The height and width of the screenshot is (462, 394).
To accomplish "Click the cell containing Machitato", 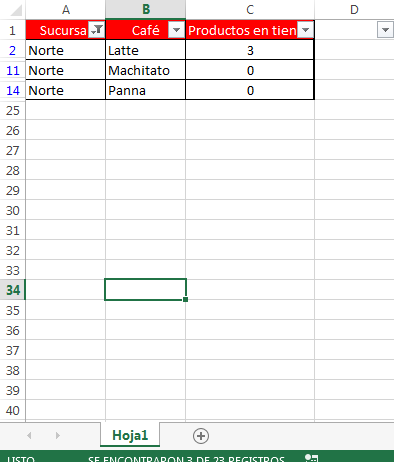I will pos(145,70).
